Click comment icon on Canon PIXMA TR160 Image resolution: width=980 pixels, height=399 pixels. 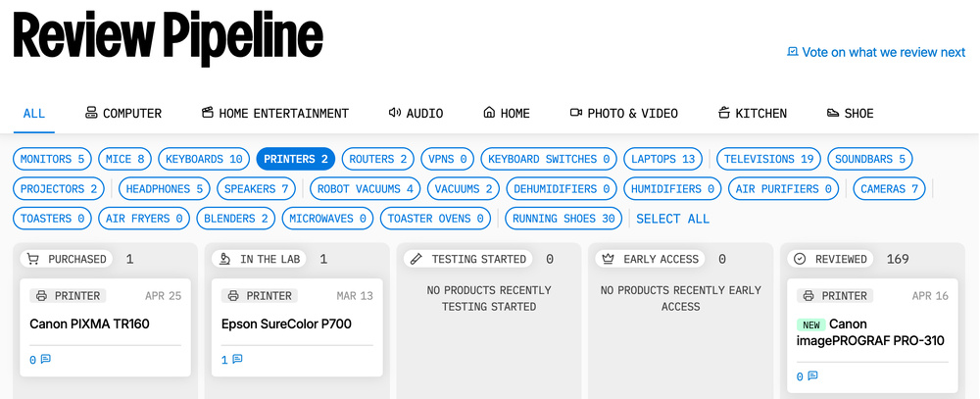[45, 360]
